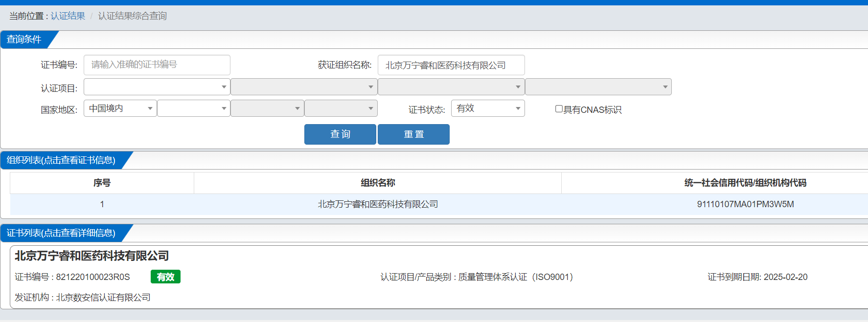
Task: Tick the 具有CNAS标识 checkbox
Action: click(x=559, y=109)
